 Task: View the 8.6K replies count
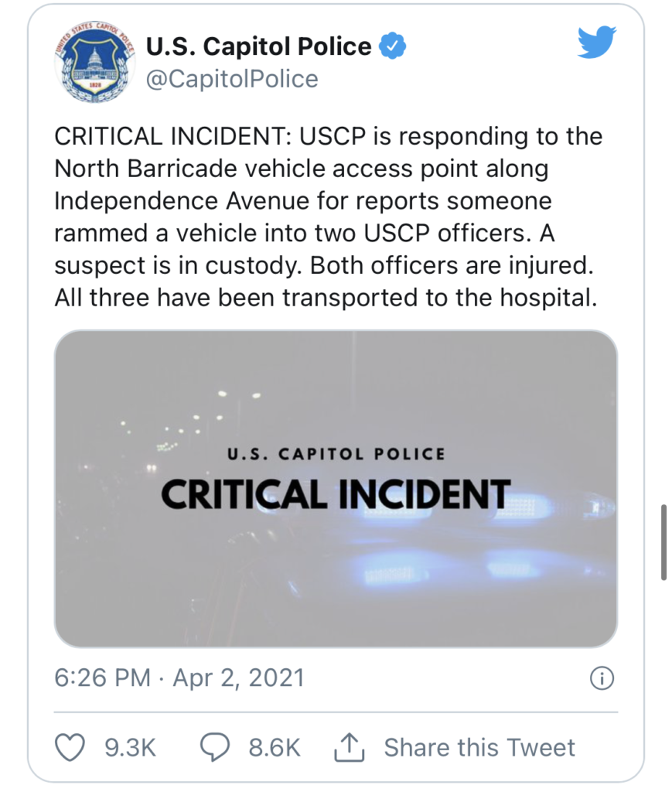(275, 748)
